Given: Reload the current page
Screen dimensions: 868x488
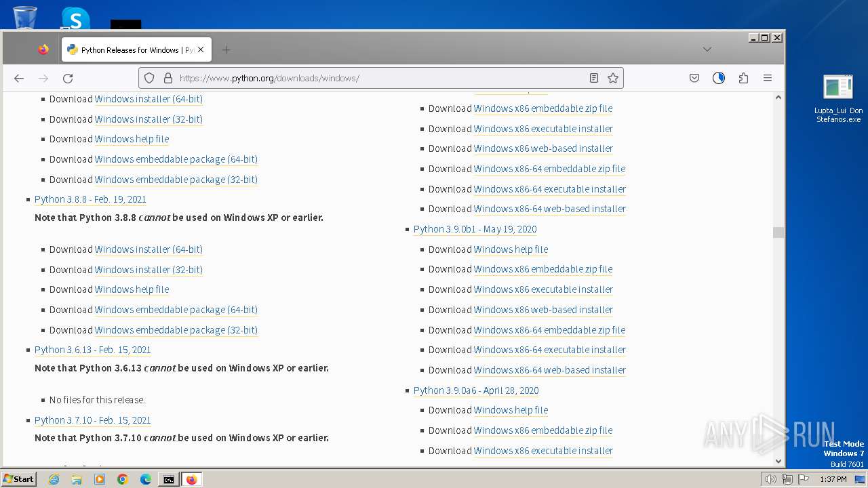Looking at the screenshot, I should (68, 78).
